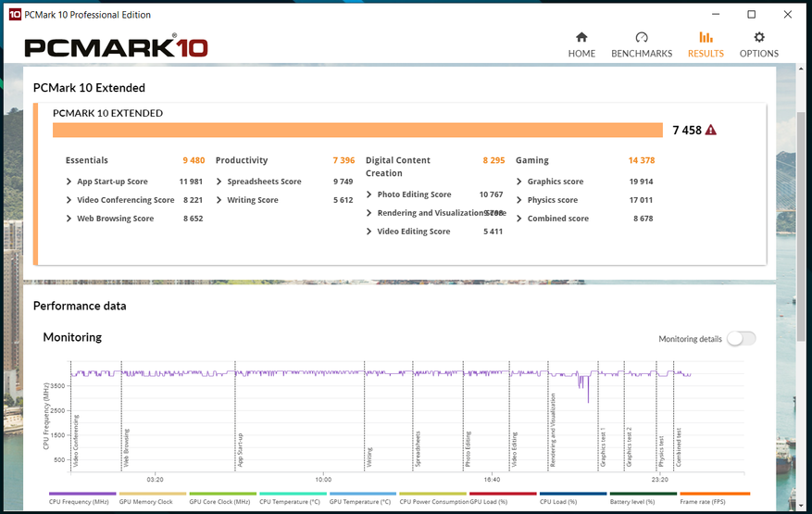The height and width of the screenshot is (514, 812).
Task: Toggle the Monitoring details switch
Action: tap(741, 339)
